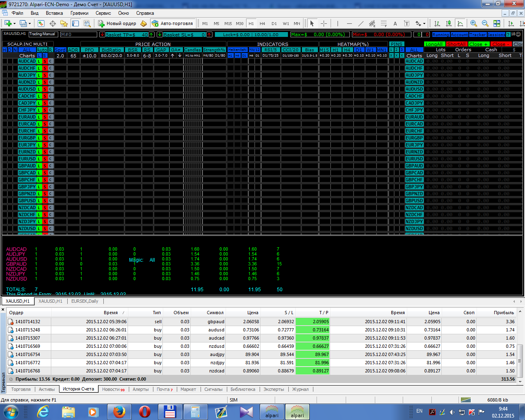Click the red ShortAll button
This screenshot has height=420, width=525.
click(x=457, y=44)
